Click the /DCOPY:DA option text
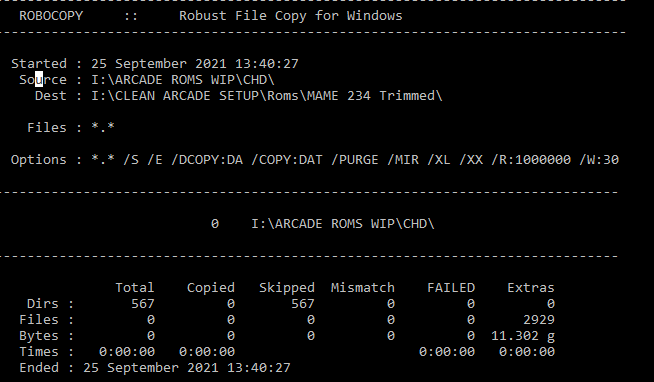The width and height of the screenshot is (654, 382). 207,160
